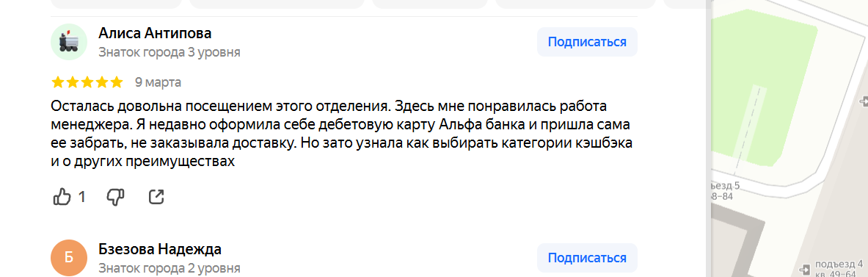Click the Знаток города 3 уровня label

pyautogui.click(x=169, y=53)
